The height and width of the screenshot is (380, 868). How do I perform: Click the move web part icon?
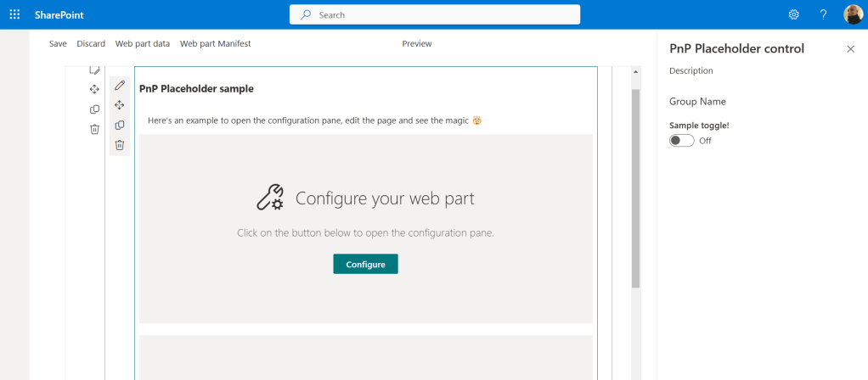tap(120, 105)
